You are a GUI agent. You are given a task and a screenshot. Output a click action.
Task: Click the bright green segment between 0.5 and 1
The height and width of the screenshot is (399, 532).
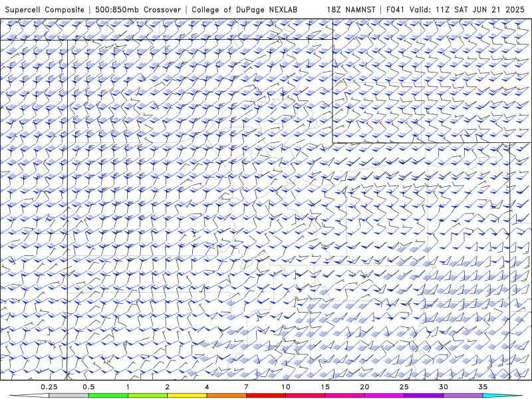[108, 396]
